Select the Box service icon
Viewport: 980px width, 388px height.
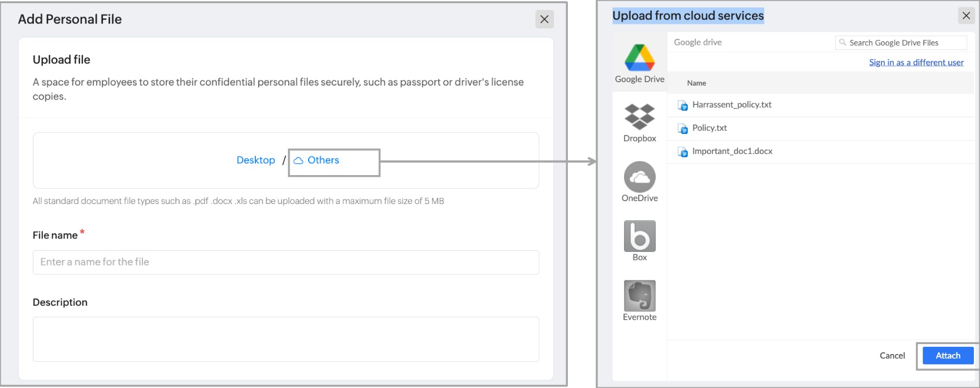pyautogui.click(x=640, y=236)
